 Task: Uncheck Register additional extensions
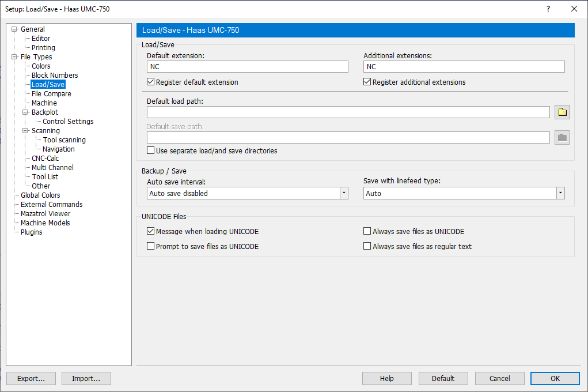(x=367, y=82)
